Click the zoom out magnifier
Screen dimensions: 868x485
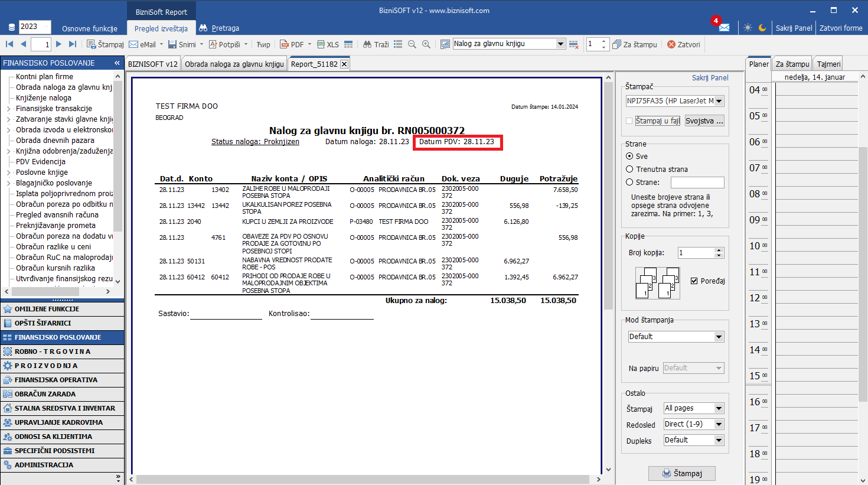[x=412, y=44]
